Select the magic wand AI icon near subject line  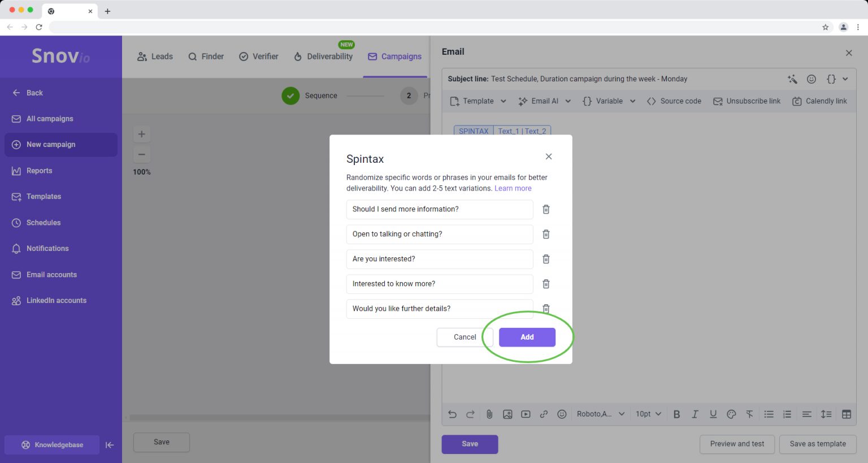point(792,79)
